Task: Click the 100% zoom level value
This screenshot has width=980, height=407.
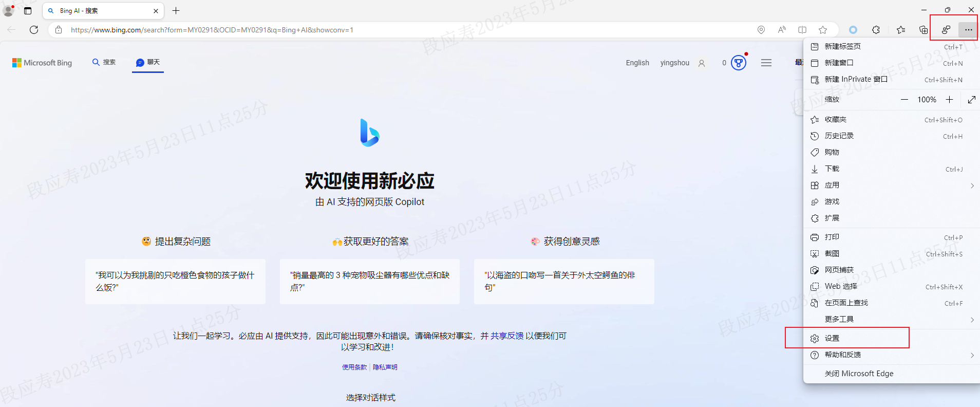Action: [x=927, y=100]
